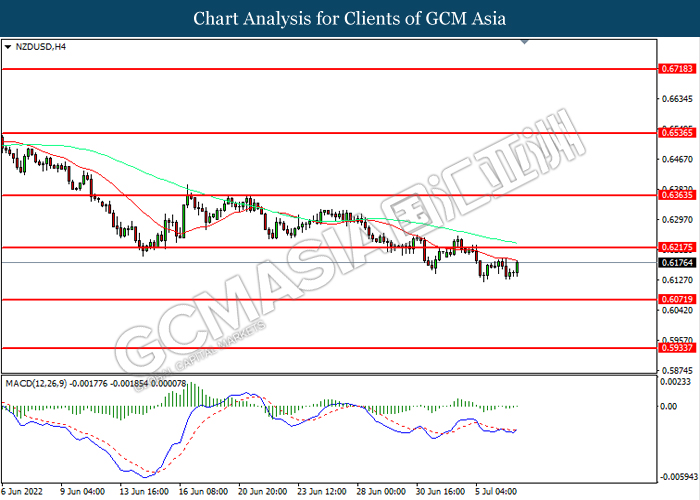This screenshot has width=700, height=500.
Task: Select the 13 Jun 16:00 time label
Action: [x=144, y=492]
